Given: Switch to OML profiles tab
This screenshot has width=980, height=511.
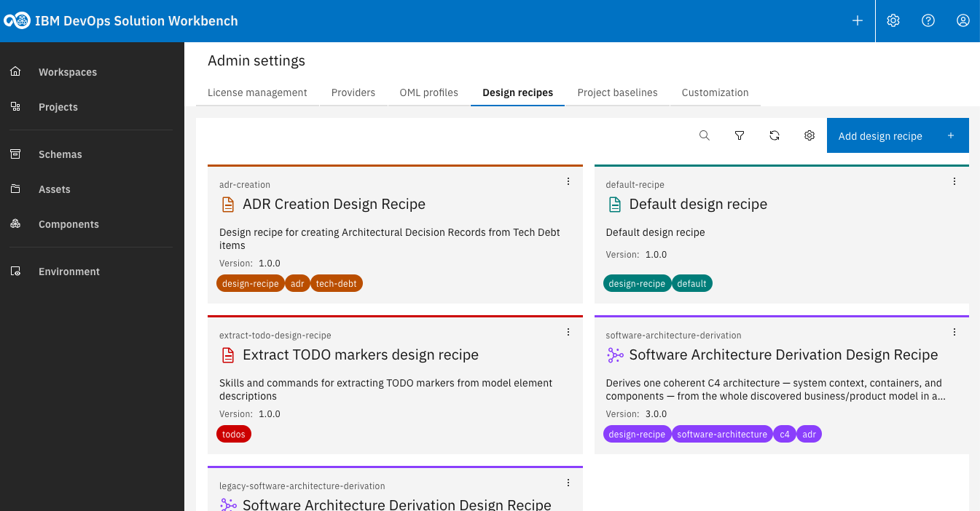Looking at the screenshot, I should pos(429,92).
